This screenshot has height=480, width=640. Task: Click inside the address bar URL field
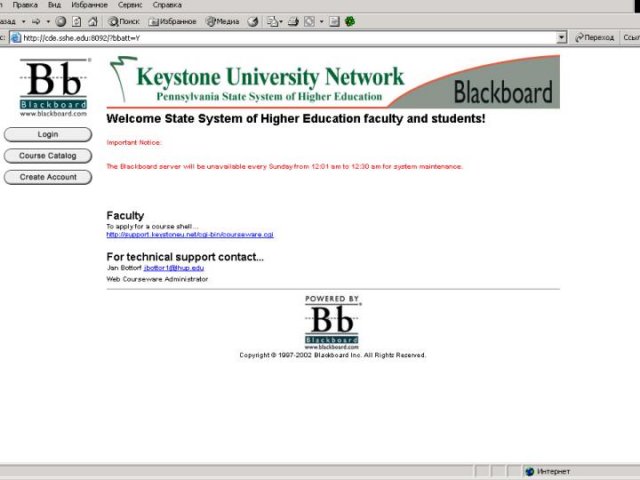tap(288, 38)
